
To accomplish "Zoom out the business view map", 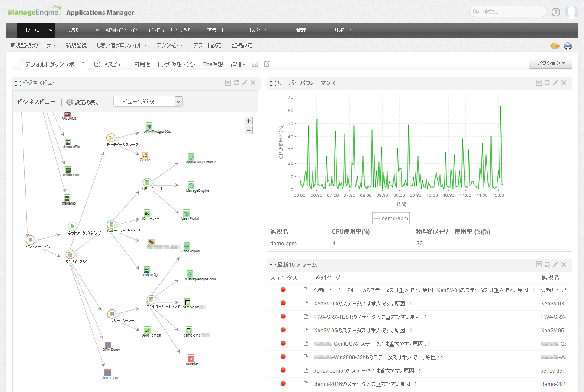I will tap(248, 130).
